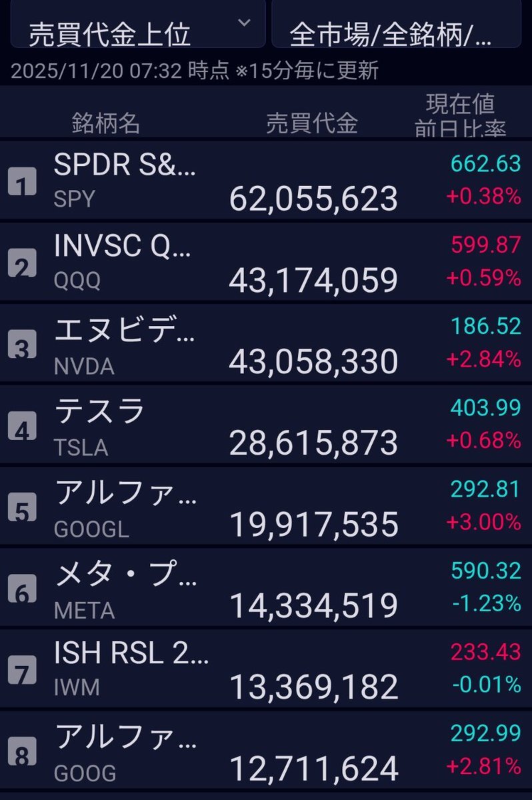Select NVDA trading value 43,058,330
This screenshot has width=532, height=800.
coord(313,361)
